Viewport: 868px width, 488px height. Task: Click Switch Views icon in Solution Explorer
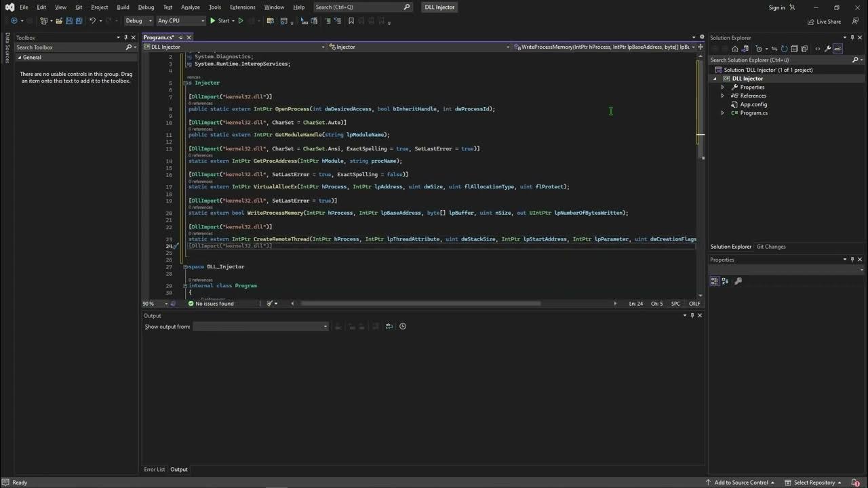tap(745, 49)
